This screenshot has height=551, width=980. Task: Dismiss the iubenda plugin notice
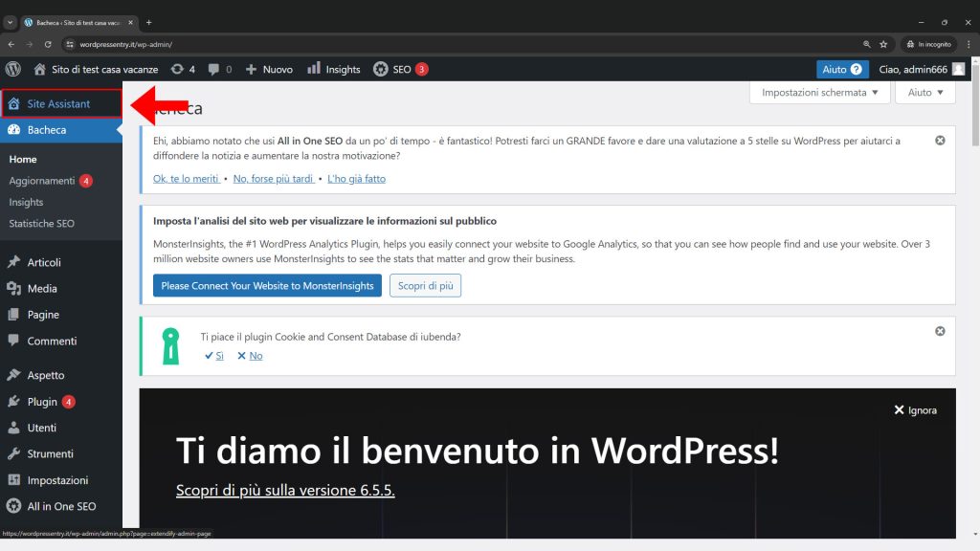pyautogui.click(x=940, y=331)
